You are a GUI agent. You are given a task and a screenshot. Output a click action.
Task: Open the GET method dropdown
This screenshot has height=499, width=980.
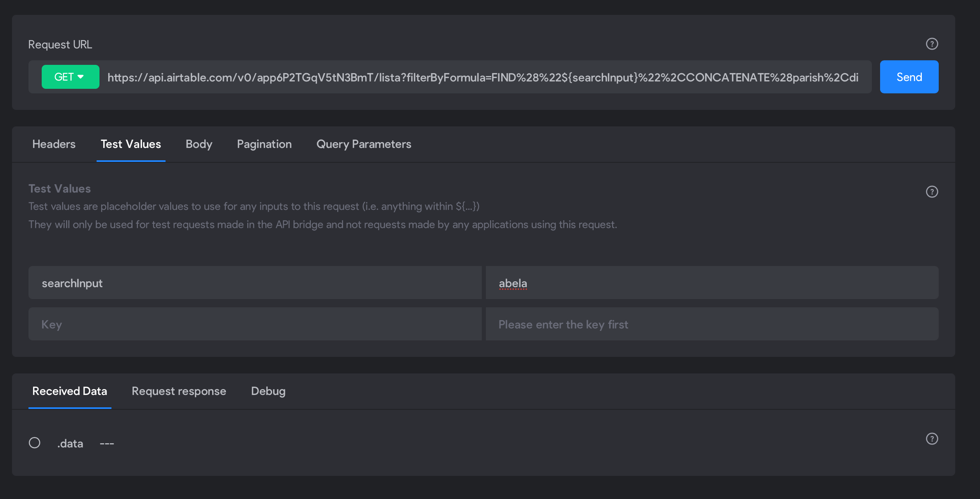coord(70,77)
